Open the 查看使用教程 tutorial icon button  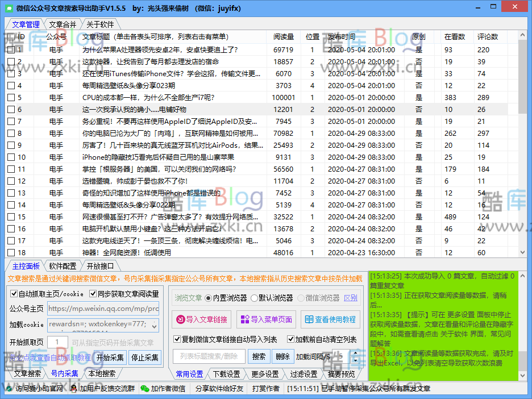coord(330,319)
